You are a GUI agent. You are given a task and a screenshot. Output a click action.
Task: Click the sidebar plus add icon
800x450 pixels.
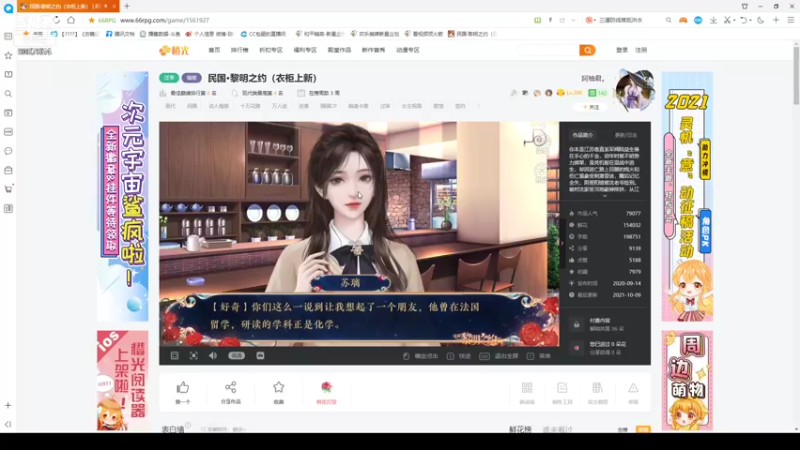(x=8, y=406)
